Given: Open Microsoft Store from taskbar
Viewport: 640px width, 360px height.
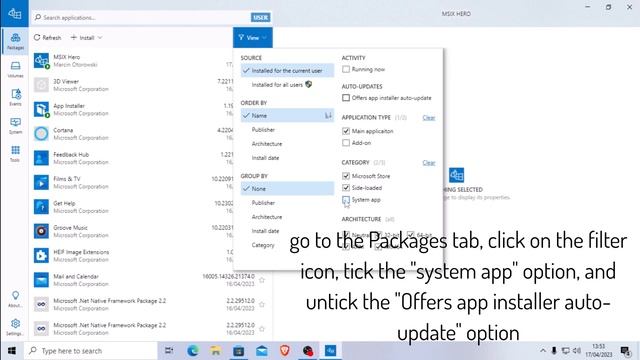Looking at the screenshot, I should [238, 351].
